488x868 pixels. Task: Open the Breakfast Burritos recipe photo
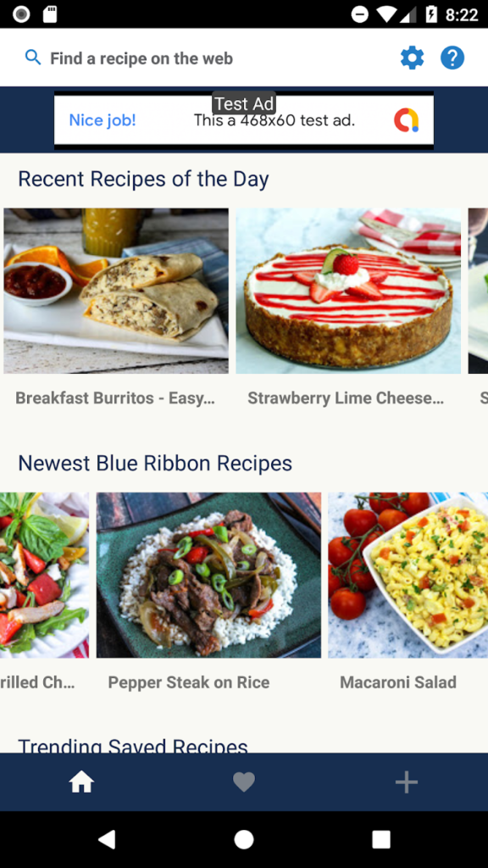point(115,291)
